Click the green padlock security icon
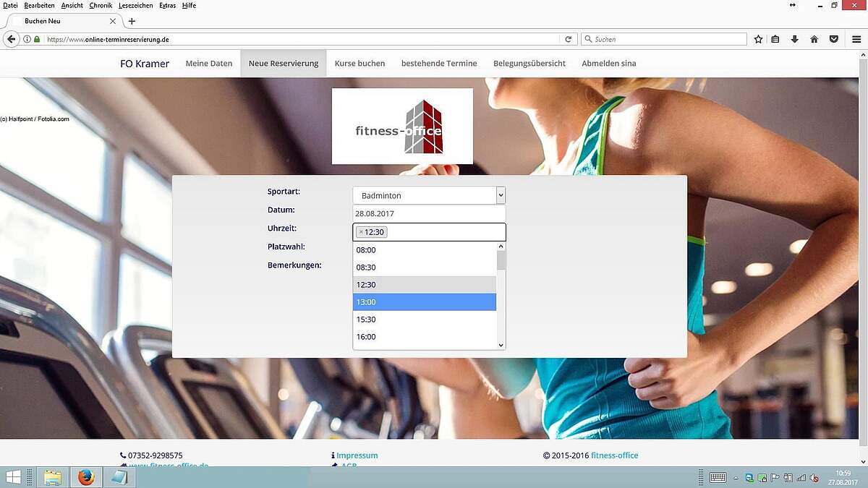 [x=37, y=39]
